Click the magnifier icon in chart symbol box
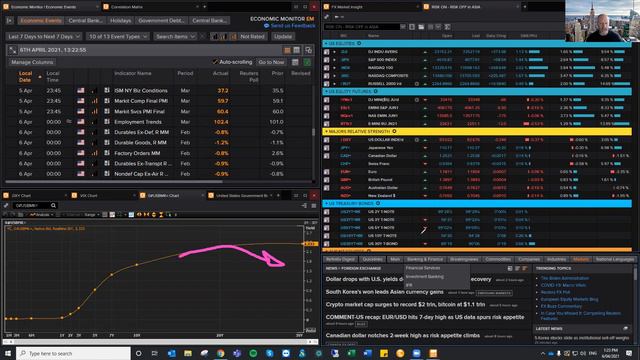This screenshot has width=640, height=360. [x=53, y=205]
